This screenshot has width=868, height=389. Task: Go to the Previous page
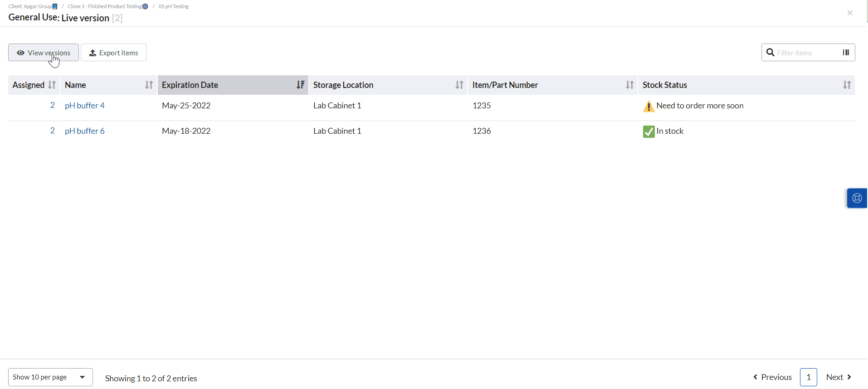point(772,377)
